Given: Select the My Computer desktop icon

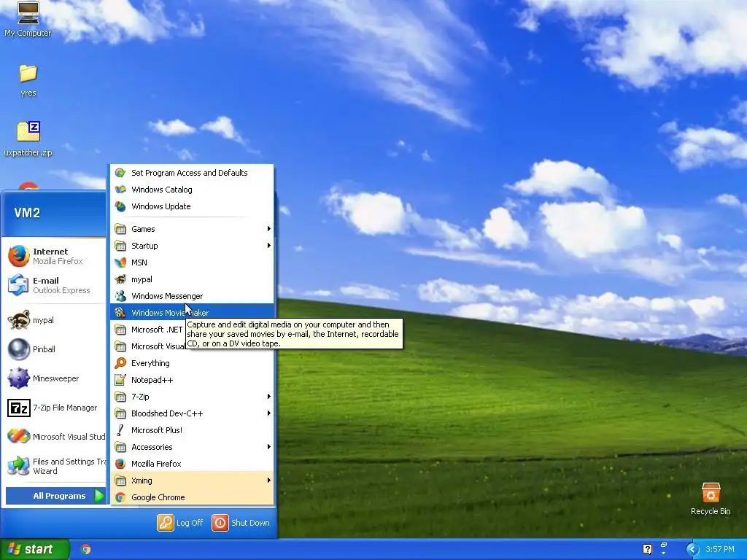Looking at the screenshot, I should pyautogui.click(x=28, y=19).
